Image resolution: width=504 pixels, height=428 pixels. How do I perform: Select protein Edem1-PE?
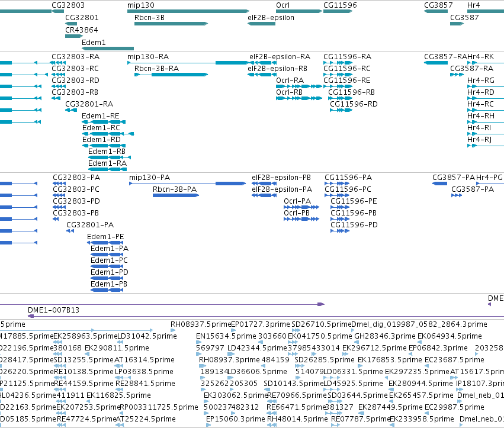click(x=105, y=243)
